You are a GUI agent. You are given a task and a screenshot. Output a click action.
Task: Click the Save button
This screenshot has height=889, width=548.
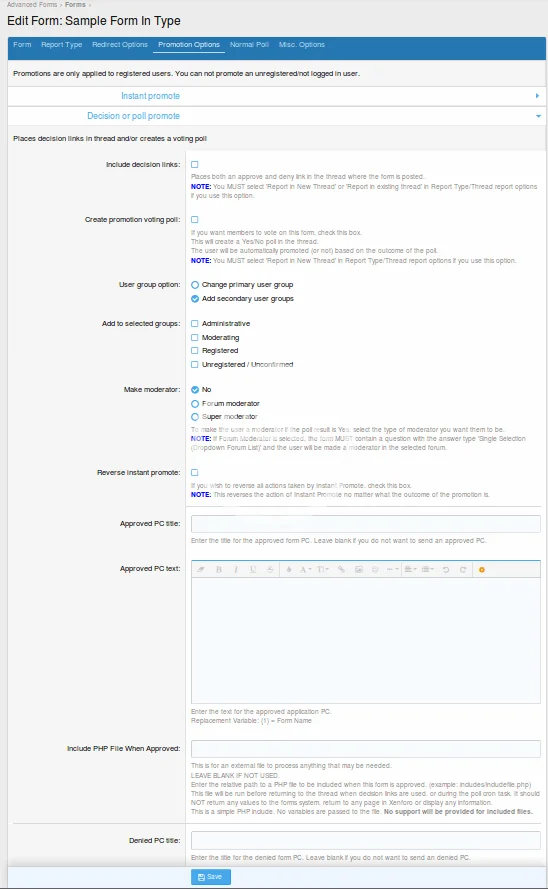pos(211,877)
